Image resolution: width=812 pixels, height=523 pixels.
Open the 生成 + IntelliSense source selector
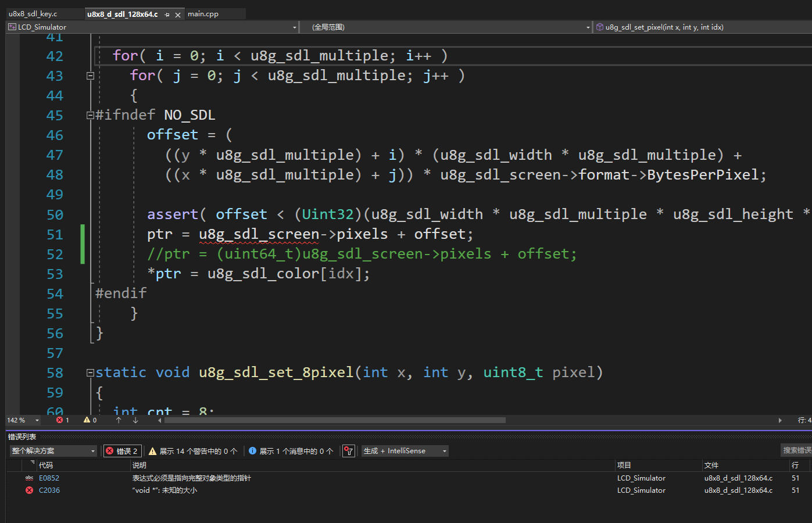[x=404, y=450]
